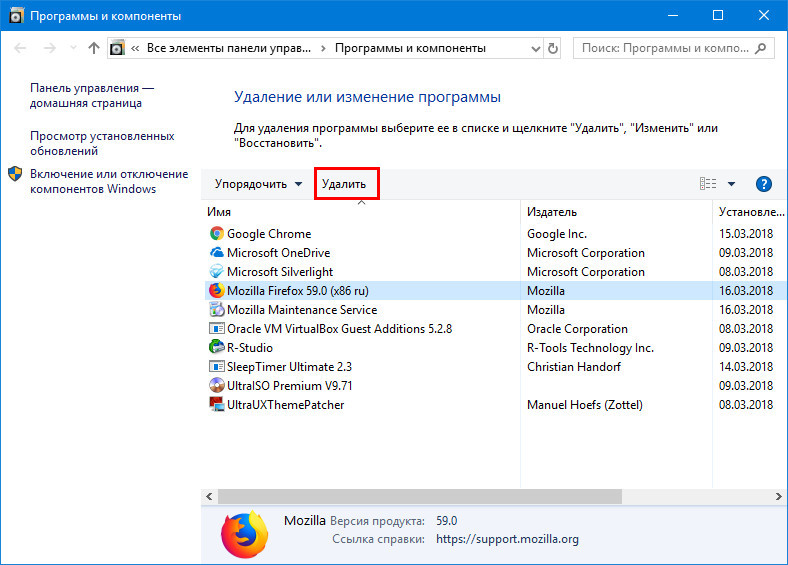Screen dimensions: 788x565
Task: Click the Microsoft Silverlight icon
Action: tap(217, 271)
